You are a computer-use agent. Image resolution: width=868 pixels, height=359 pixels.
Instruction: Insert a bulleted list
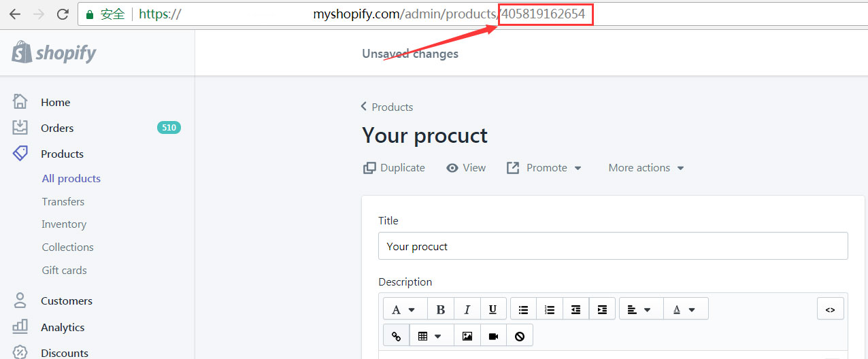[x=523, y=309]
